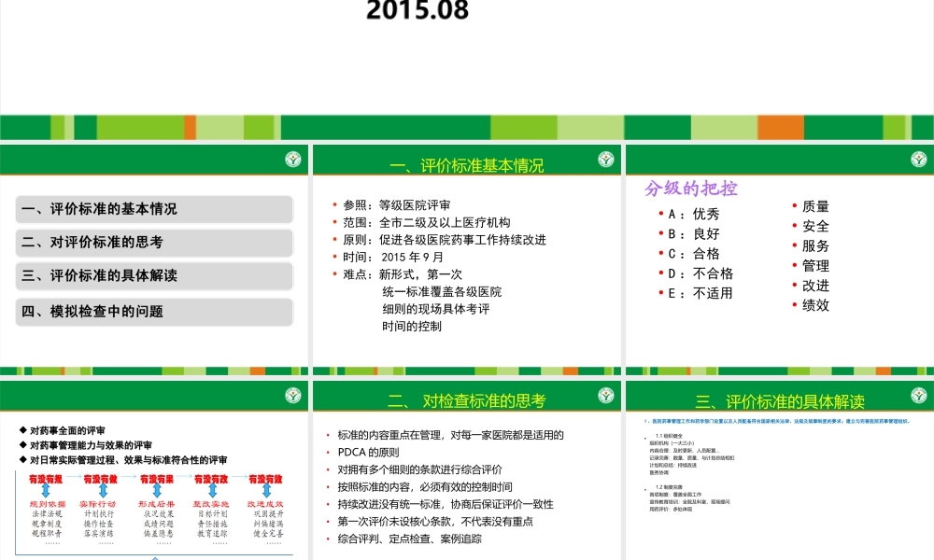The height and width of the screenshot is (560, 934).
Task: Select the grade item 'E：不适用'
Action: tap(699, 293)
